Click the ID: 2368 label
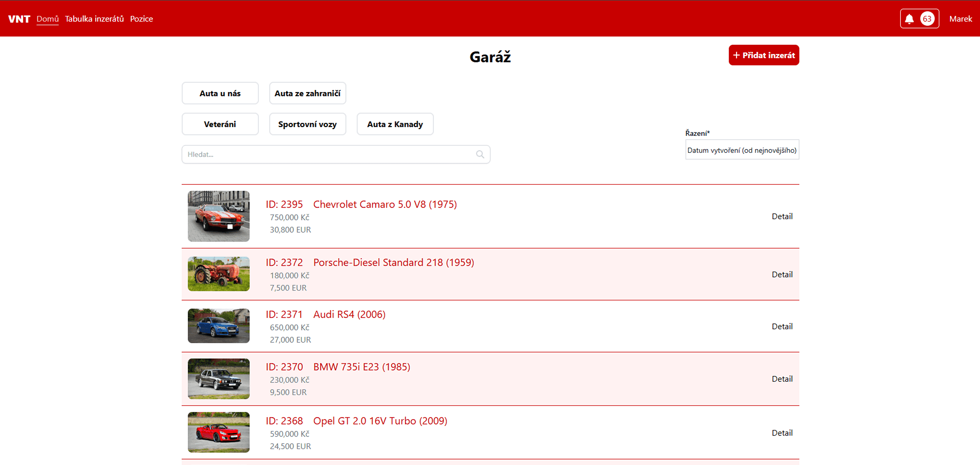 284,421
